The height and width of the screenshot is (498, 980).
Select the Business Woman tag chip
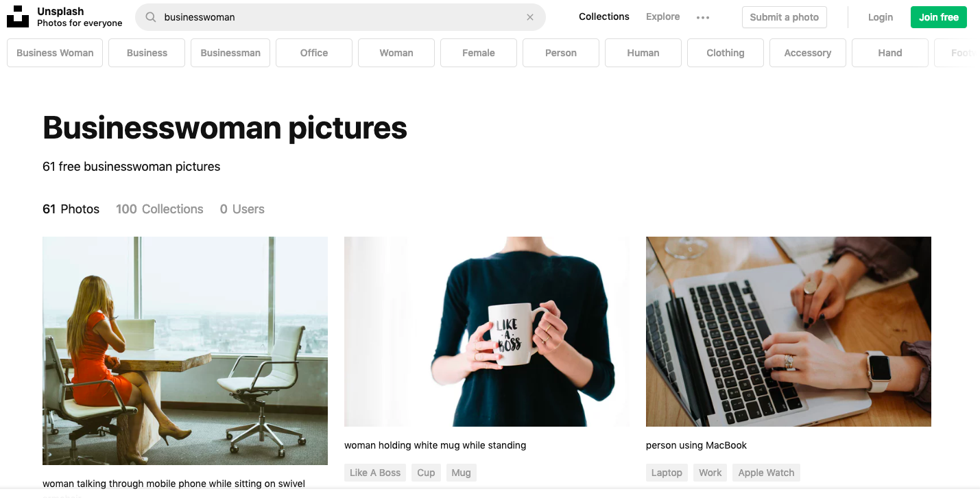(x=55, y=53)
